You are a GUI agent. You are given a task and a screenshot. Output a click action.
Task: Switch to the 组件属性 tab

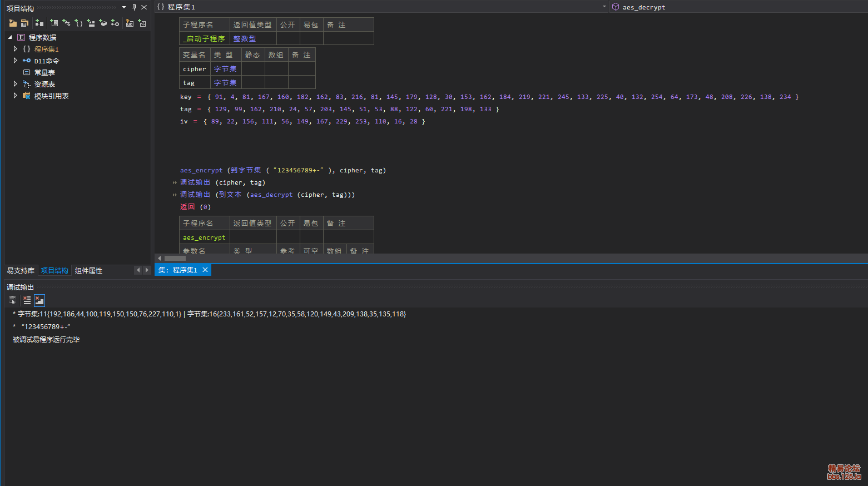88,270
